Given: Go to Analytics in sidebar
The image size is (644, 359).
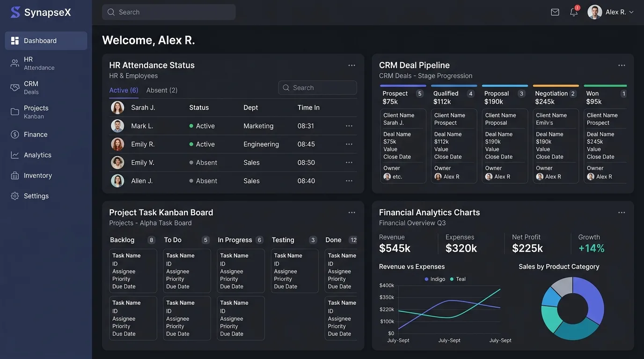Looking at the screenshot, I should 46,155.
